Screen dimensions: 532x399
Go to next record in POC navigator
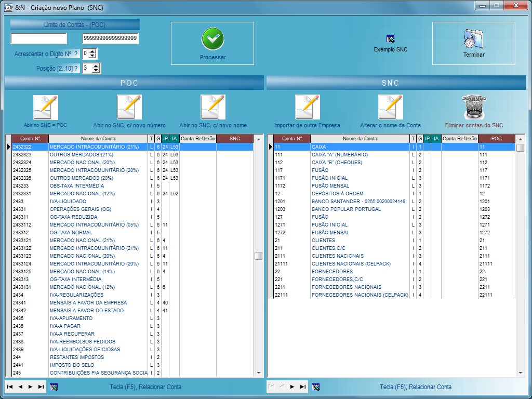click(x=31, y=387)
